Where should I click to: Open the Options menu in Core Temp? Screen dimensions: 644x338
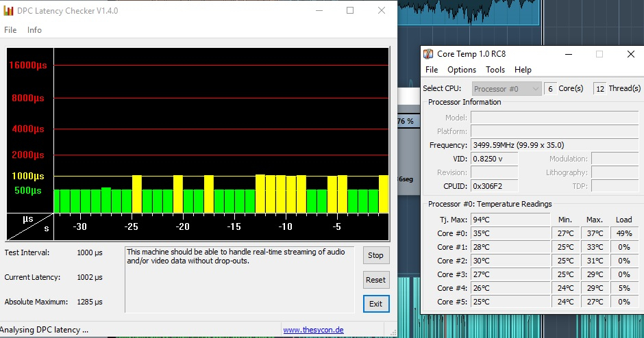(461, 70)
